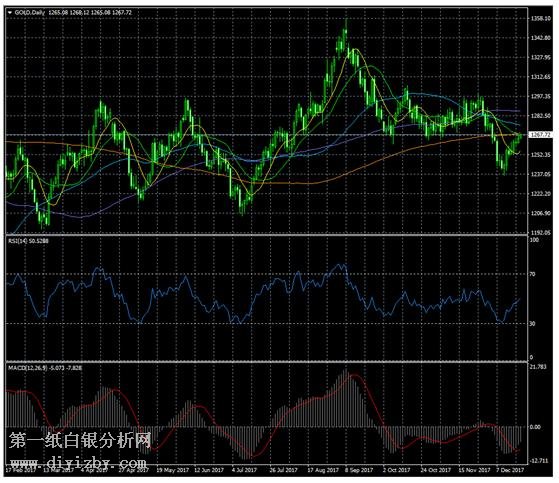Click price level 1358.10 on axis

(541, 18)
